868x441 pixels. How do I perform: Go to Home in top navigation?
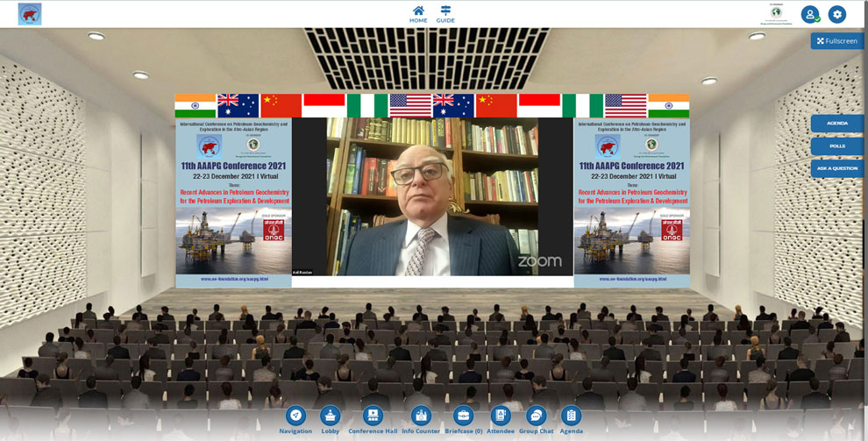(x=418, y=14)
